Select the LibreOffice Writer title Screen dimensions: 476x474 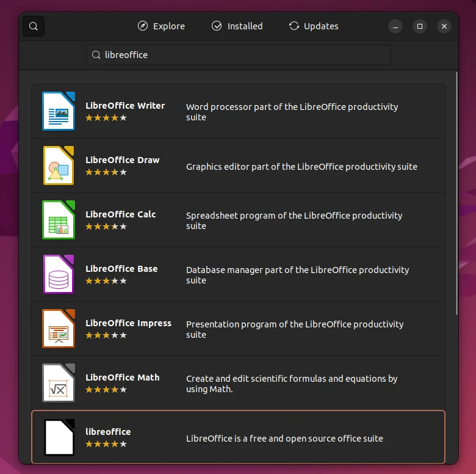click(125, 106)
